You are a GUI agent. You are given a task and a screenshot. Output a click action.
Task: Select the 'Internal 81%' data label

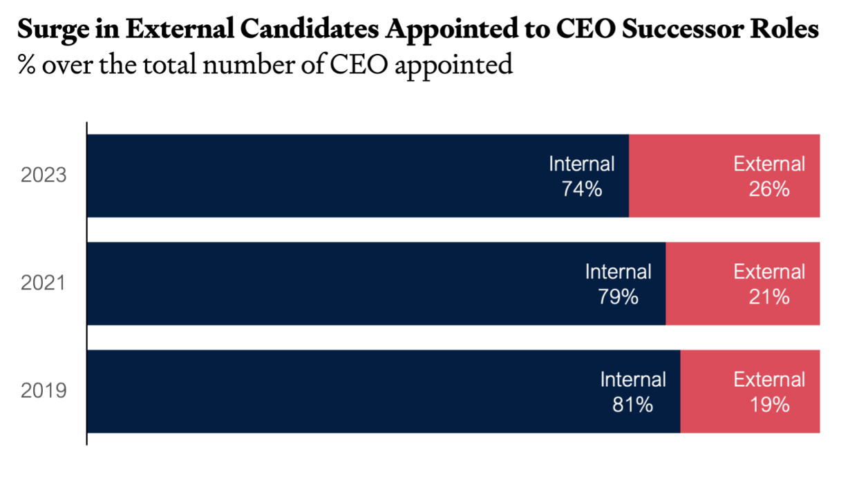coord(632,392)
